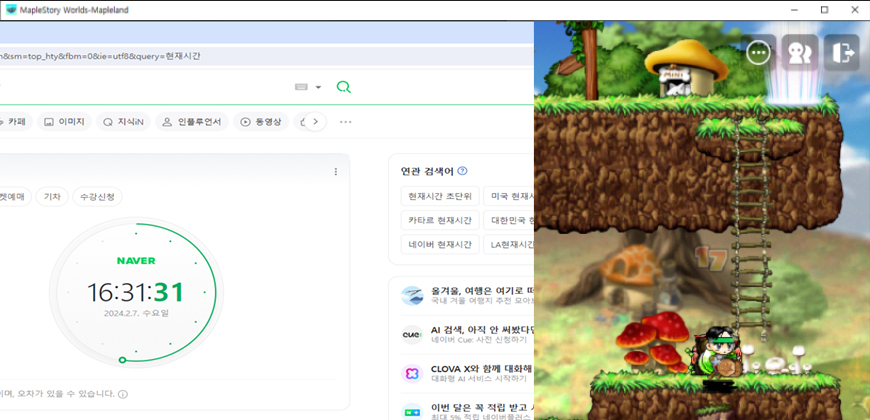
Task: Click the virtual keyboard icon in search bar
Action: [x=301, y=87]
